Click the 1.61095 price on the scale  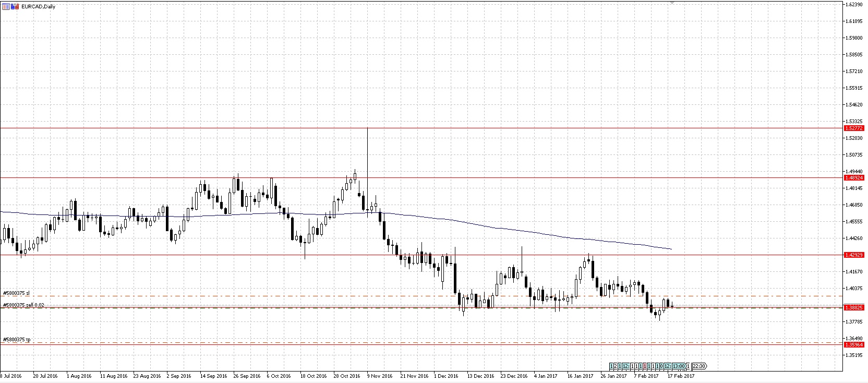[854, 21]
